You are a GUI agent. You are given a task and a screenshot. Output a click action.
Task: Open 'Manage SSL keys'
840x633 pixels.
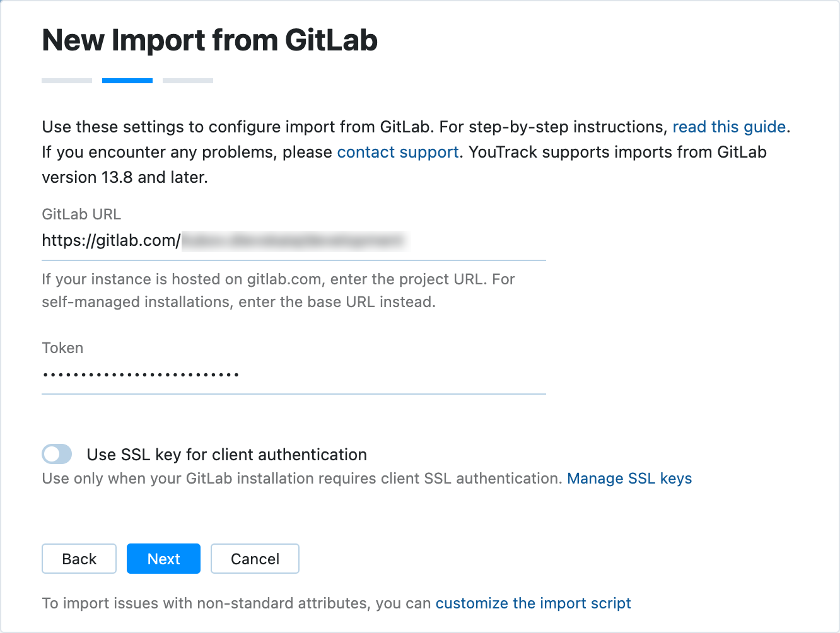(630, 479)
